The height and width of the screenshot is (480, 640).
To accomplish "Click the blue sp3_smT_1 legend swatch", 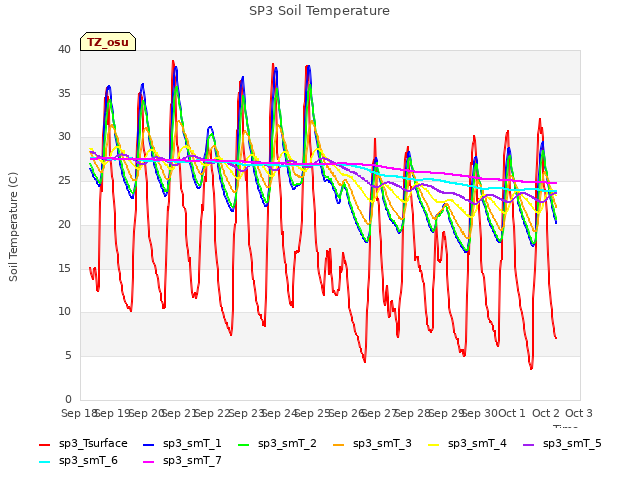I will point(149,444).
